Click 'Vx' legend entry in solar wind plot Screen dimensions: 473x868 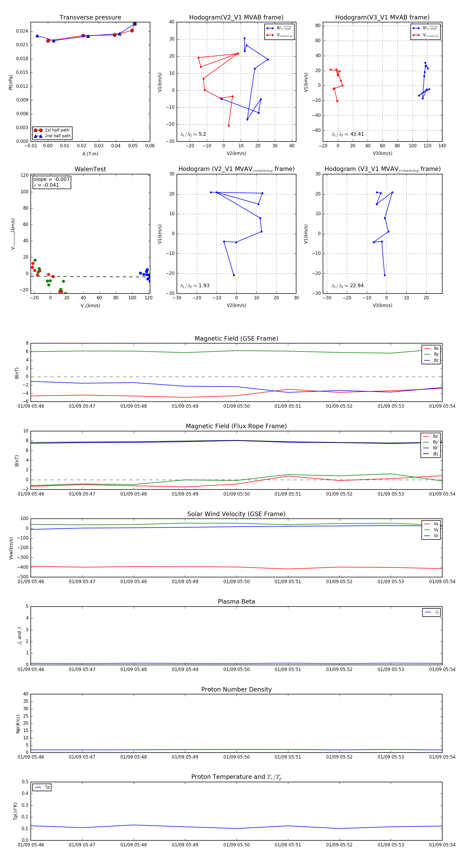431,524
